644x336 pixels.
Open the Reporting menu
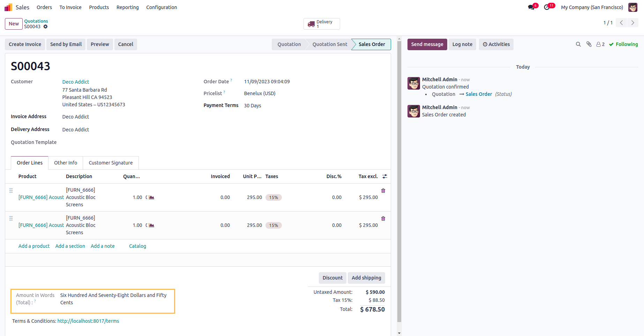127,7
